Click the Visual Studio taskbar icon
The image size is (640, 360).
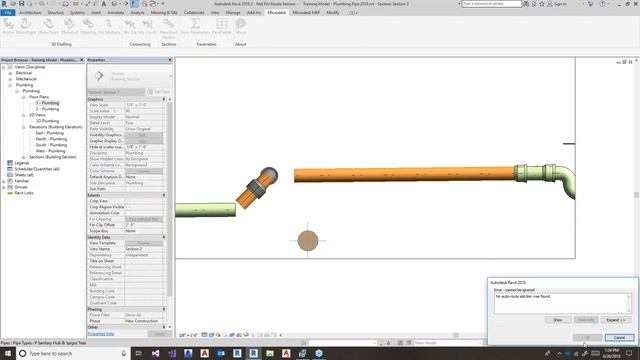(x=156, y=353)
